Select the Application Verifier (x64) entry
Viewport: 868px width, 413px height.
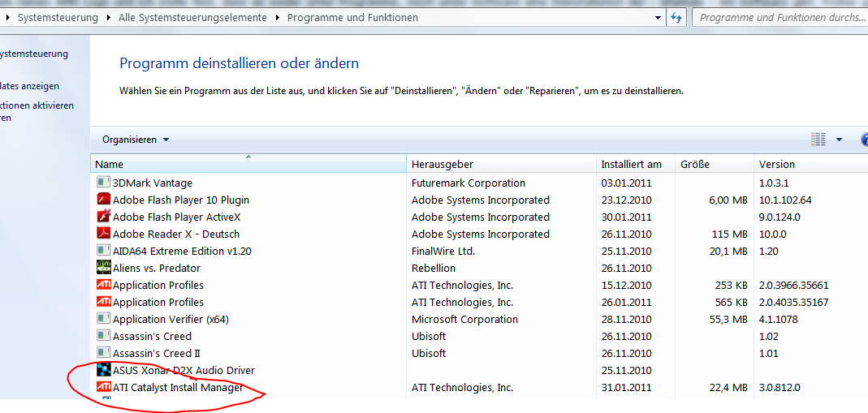(171, 320)
